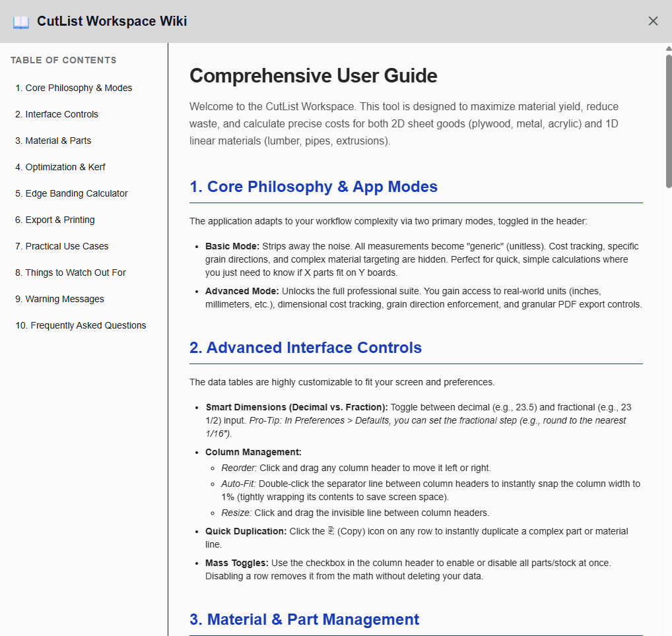Jump to '2. Interface Controls' section
Screen dimensions: 672x636
point(57,114)
